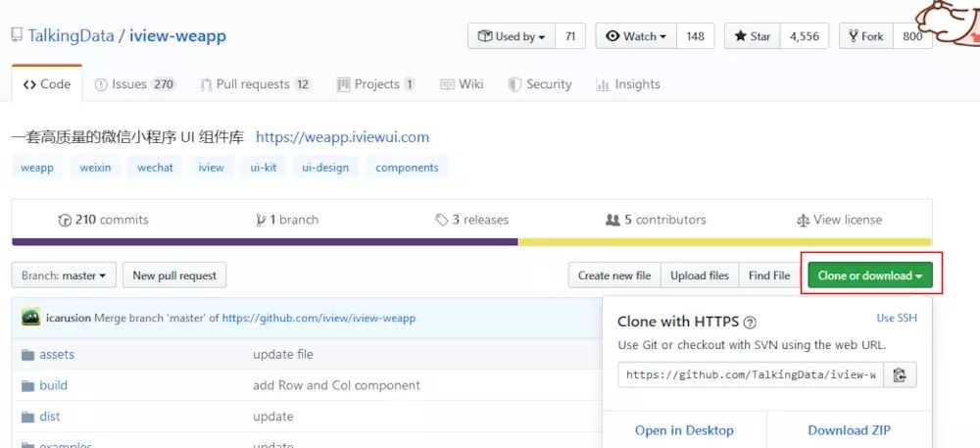Open the forks count 800
Screen dimensions: 980x448
pos(912,36)
